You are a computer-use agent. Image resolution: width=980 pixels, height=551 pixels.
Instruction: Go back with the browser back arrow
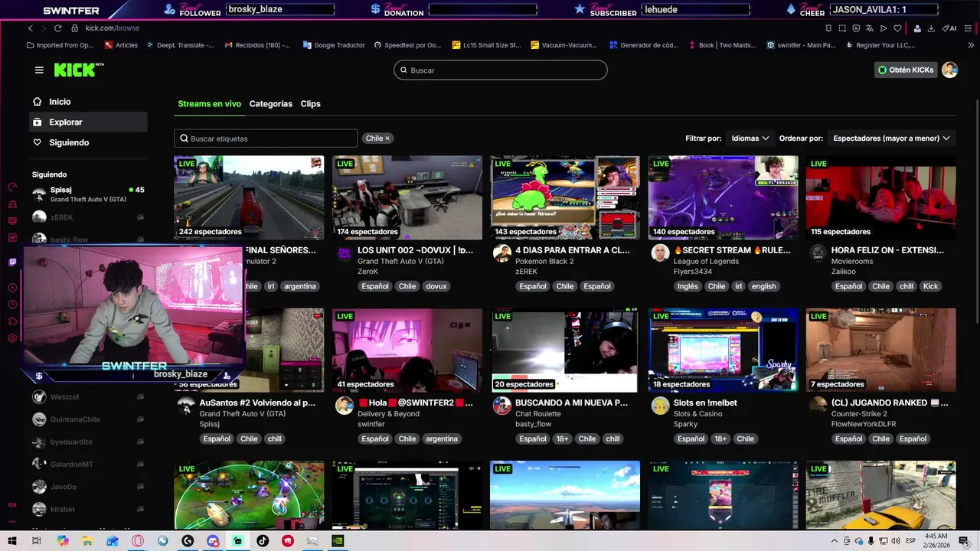click(x=31, y=28)
